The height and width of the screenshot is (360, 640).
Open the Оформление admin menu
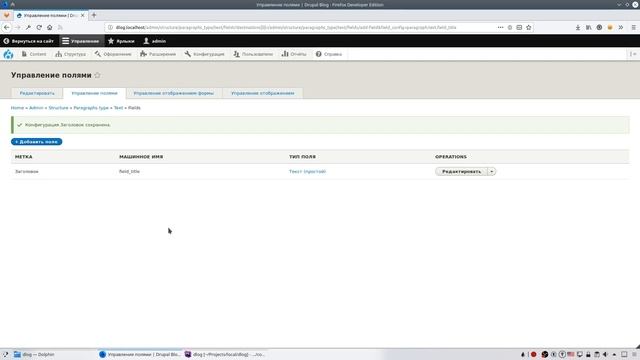(113, 54)
